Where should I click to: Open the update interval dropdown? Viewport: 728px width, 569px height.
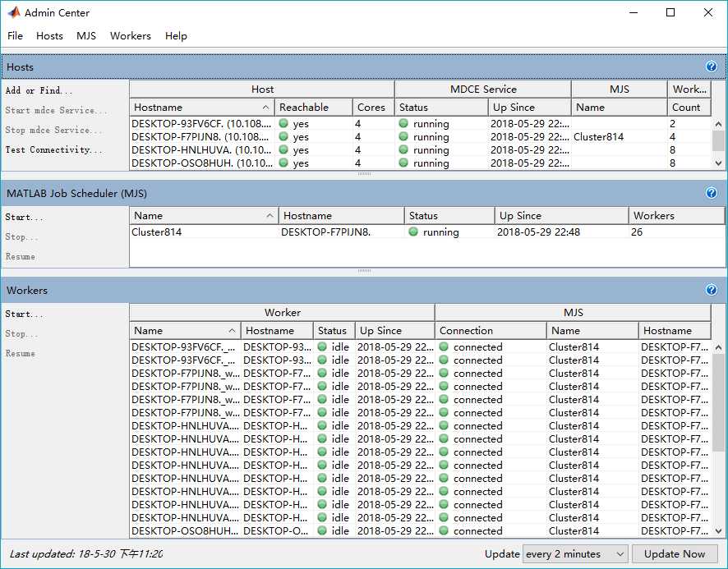click(575, 553)
